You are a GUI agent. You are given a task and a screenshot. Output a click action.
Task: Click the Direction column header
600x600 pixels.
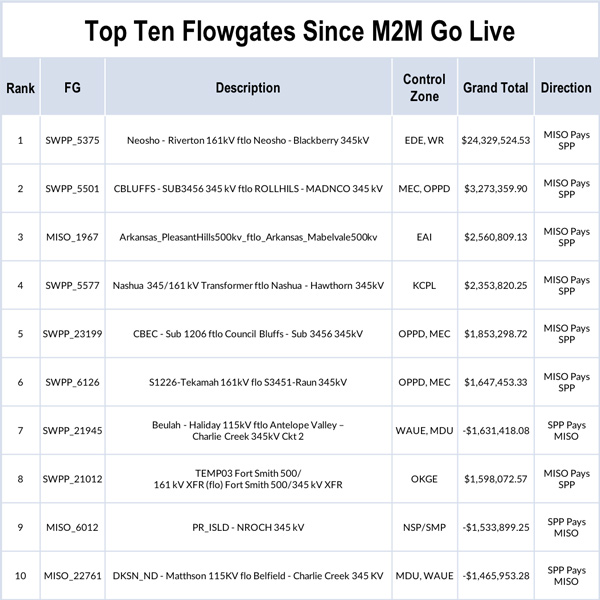point(566,88)
